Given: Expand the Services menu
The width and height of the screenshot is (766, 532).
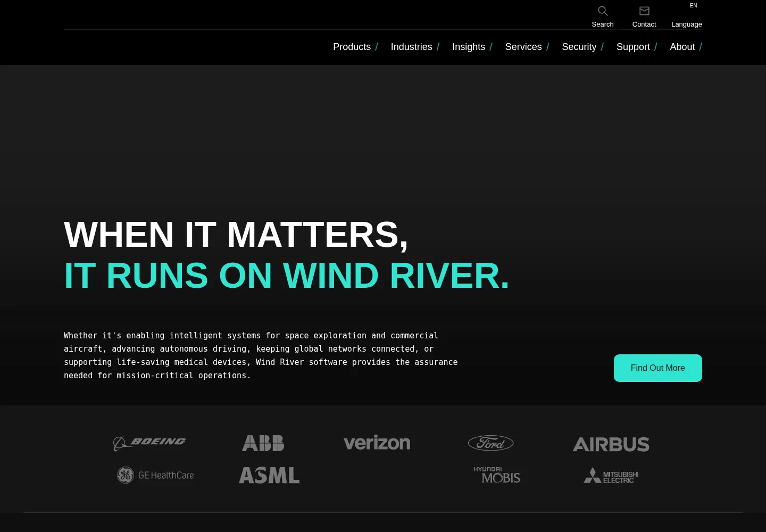Looking at the screenshot, I should [527, 47].
